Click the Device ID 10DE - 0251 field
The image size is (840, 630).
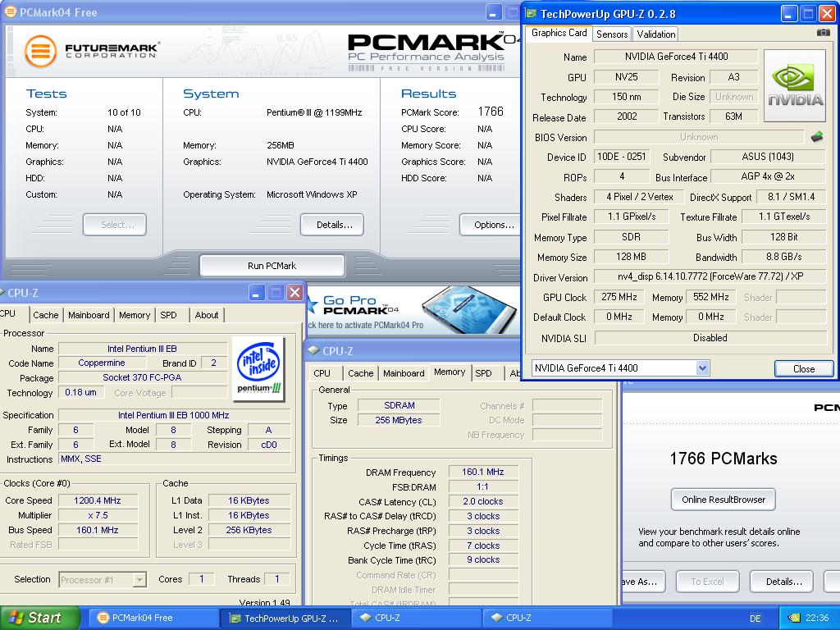(622, 157)
